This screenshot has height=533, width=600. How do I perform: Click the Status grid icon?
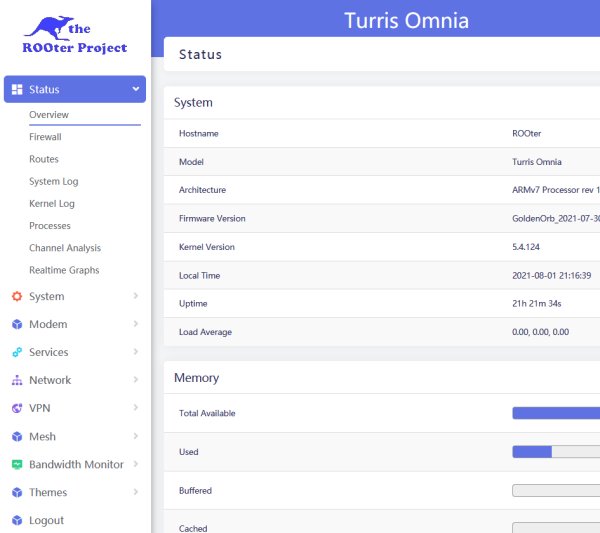[x=17, y=89]
